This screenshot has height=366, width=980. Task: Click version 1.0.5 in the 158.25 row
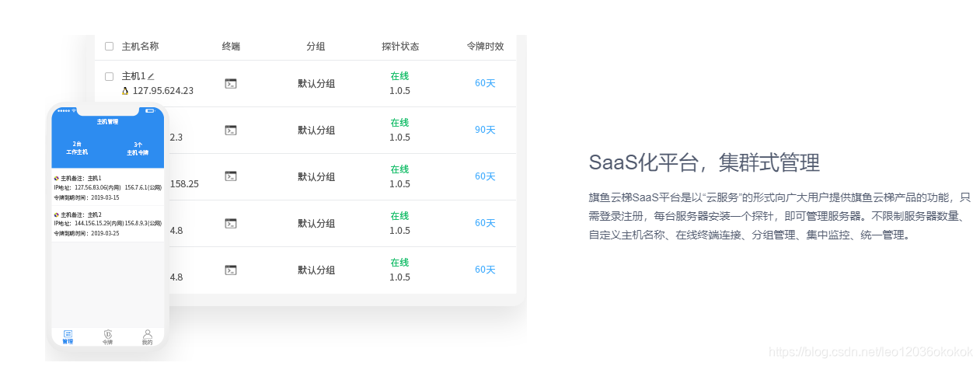click(399, 184)
